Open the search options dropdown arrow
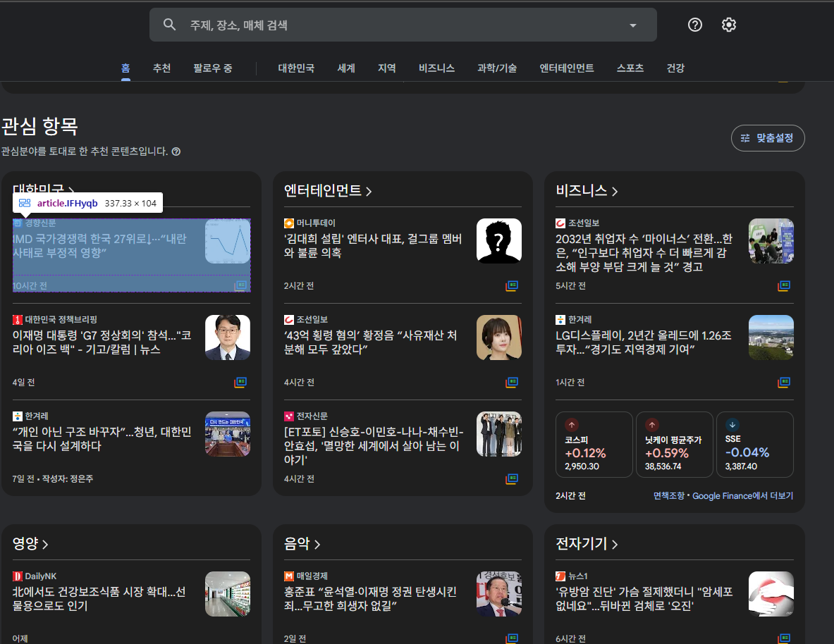This screenshot has width=834, height=644. (x=633, y=25)
